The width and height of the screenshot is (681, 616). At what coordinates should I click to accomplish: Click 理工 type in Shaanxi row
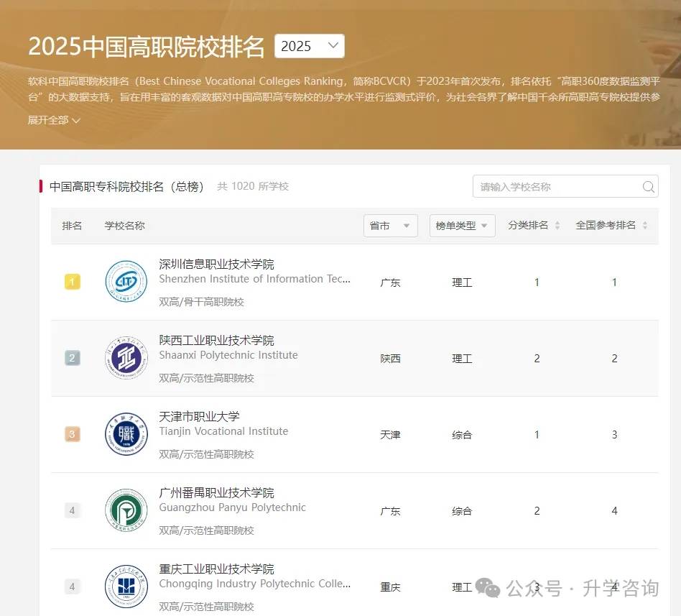point(462,359)
